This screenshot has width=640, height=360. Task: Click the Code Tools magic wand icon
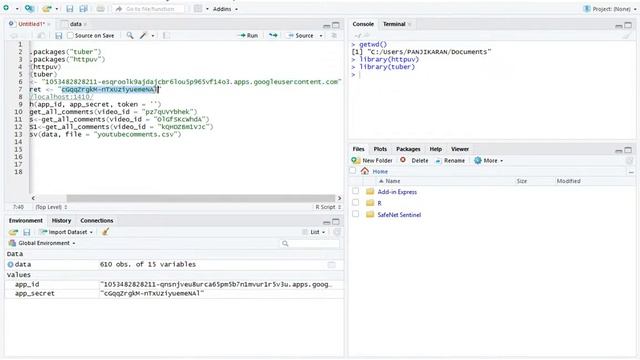[x=143, y=36]
